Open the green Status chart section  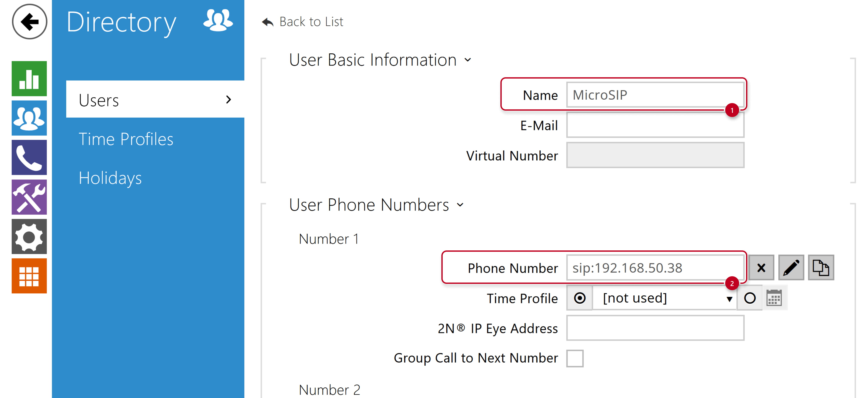(x=29, y=79)
